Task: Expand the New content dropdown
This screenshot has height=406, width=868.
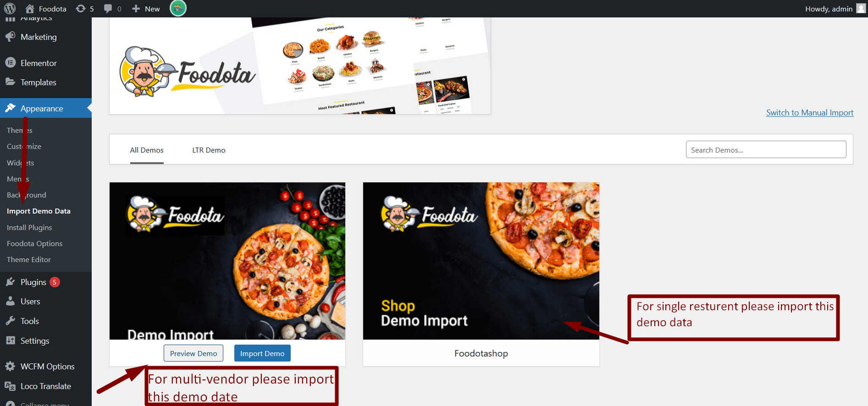Action: point(145,9)
